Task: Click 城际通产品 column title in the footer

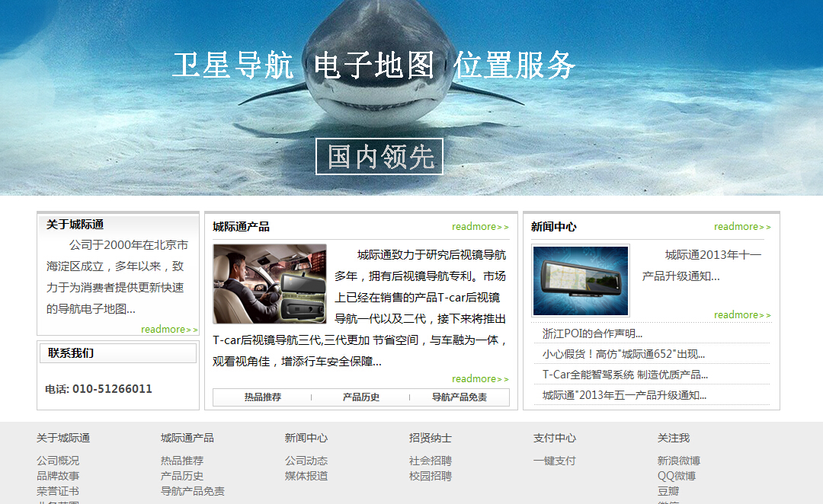Action: tap(187, 438)
